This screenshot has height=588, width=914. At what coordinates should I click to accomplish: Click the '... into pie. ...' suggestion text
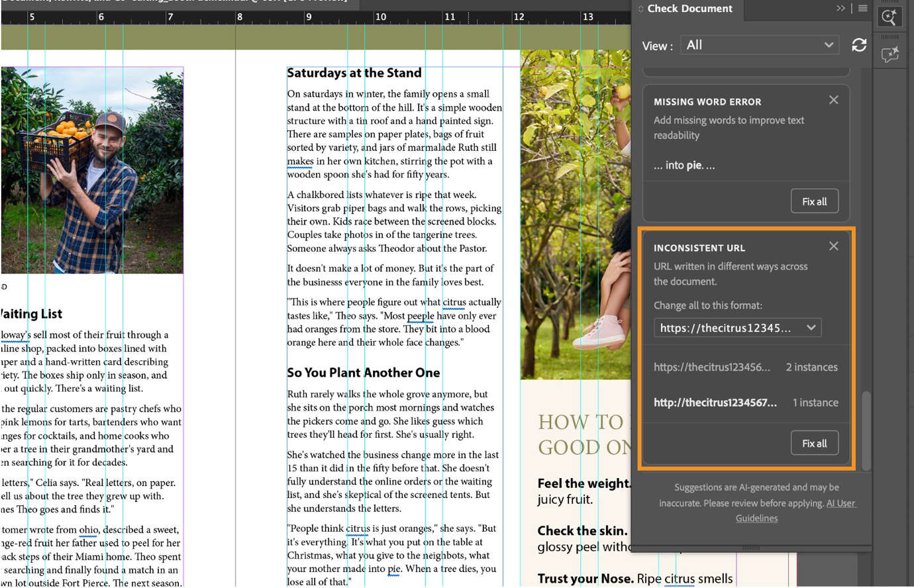point(684,166)
